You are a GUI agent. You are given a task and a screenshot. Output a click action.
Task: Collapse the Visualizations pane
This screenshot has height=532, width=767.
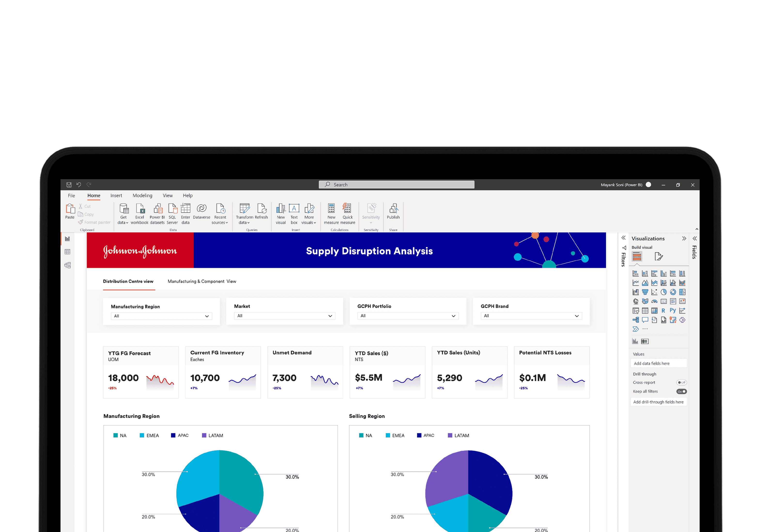click(x=684, y=238)
